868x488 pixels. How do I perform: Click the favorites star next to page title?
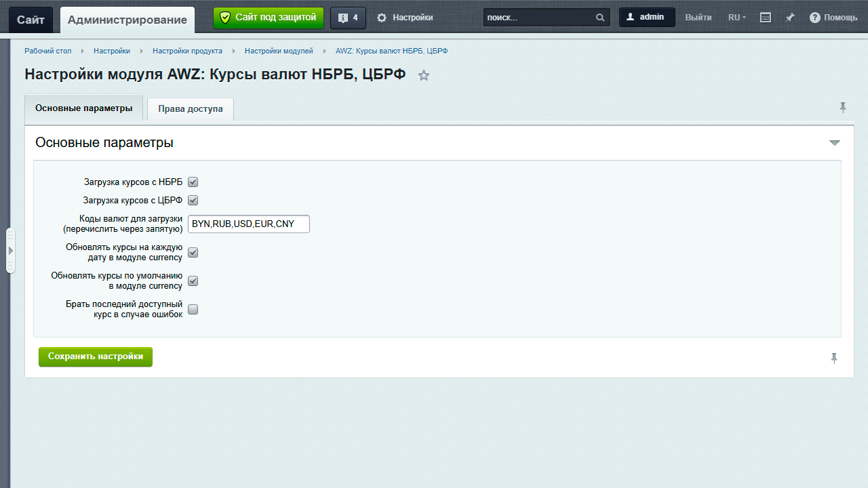pyautogui.click(x=424, y=75)
